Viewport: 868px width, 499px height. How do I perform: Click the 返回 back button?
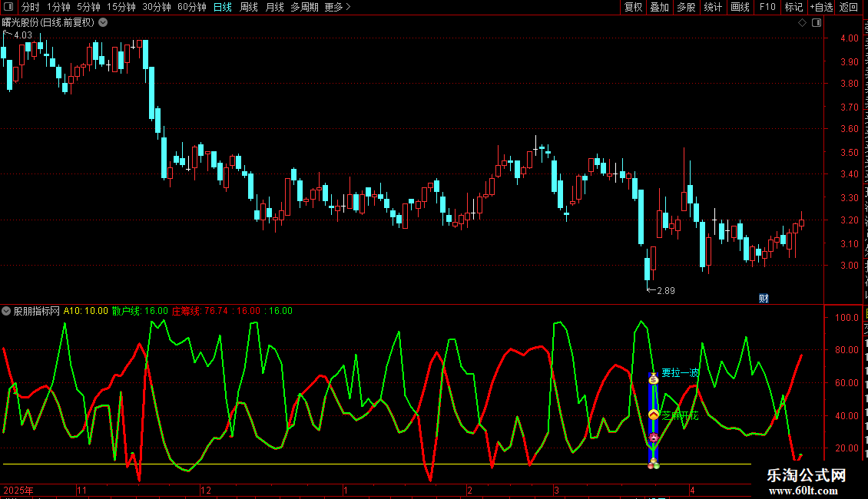849,7
